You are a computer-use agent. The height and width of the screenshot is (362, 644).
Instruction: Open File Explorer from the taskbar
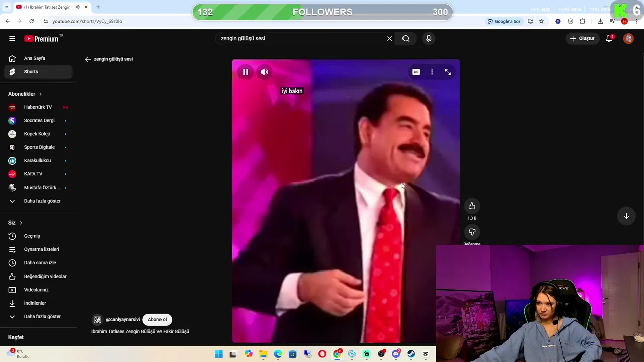pyautogui.click(x=263, y=354)
